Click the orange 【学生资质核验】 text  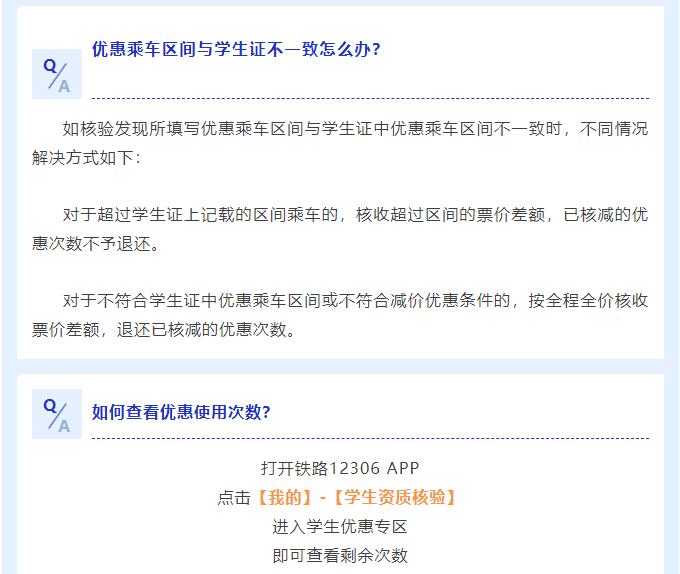pos(395,497)
